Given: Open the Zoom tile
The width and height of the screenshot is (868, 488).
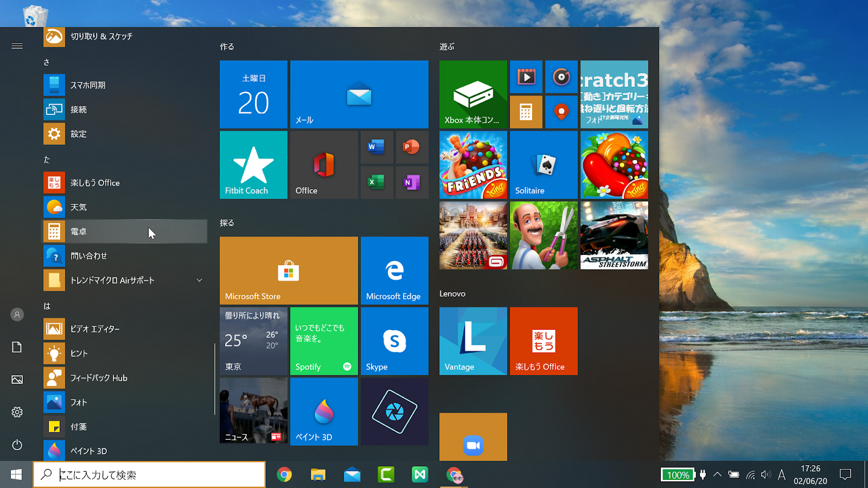Looking at the screenshot, I should pyautogui.click(x=473, y=437).
